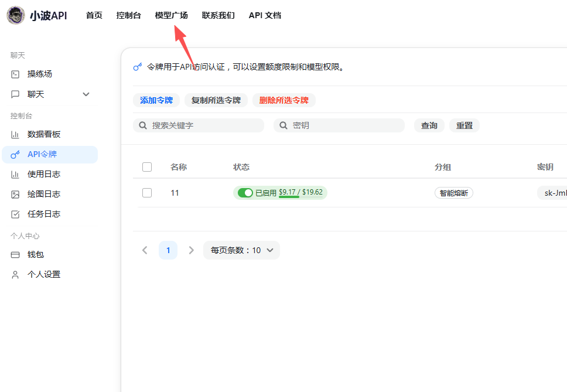Navigate to API 文档 in top menu
Viewport: 567px width, 392px height.
[x=265, y=15]
